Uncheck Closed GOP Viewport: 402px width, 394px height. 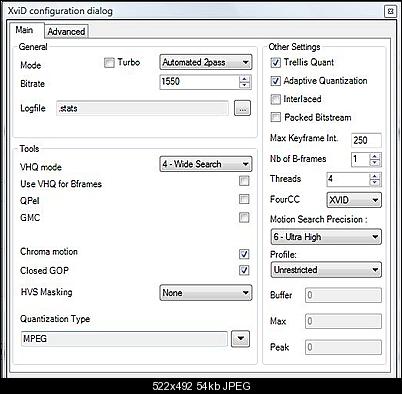[x=244, y=270]
